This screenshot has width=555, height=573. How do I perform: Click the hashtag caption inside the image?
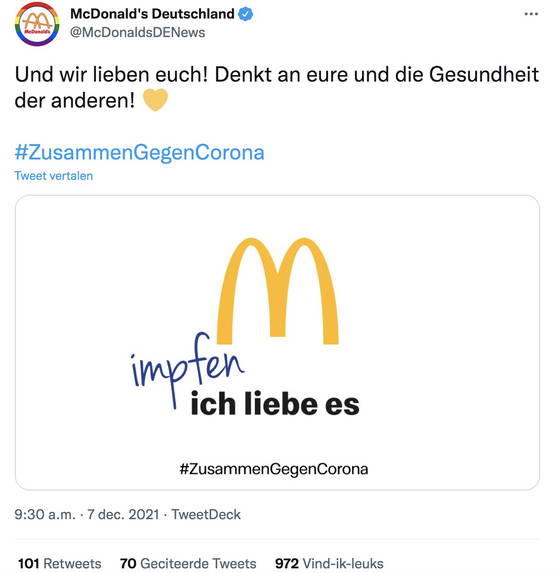pyautogui.click(x=274, y=468)
